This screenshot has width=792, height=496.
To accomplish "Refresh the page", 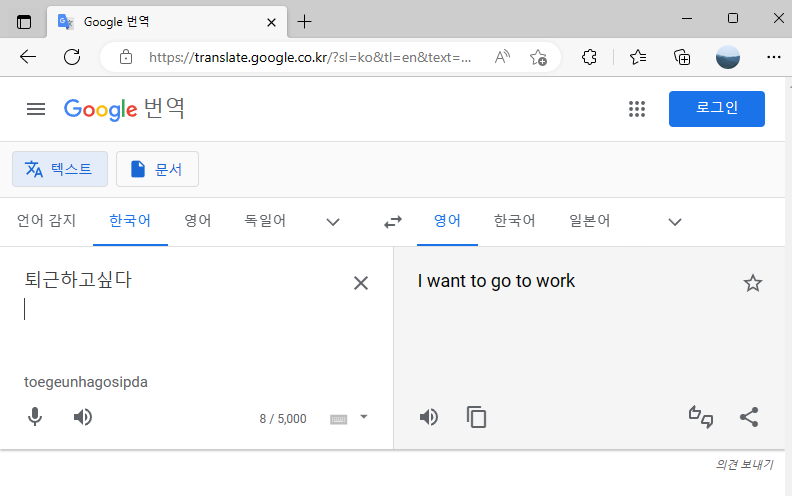I will click(72, 57).
